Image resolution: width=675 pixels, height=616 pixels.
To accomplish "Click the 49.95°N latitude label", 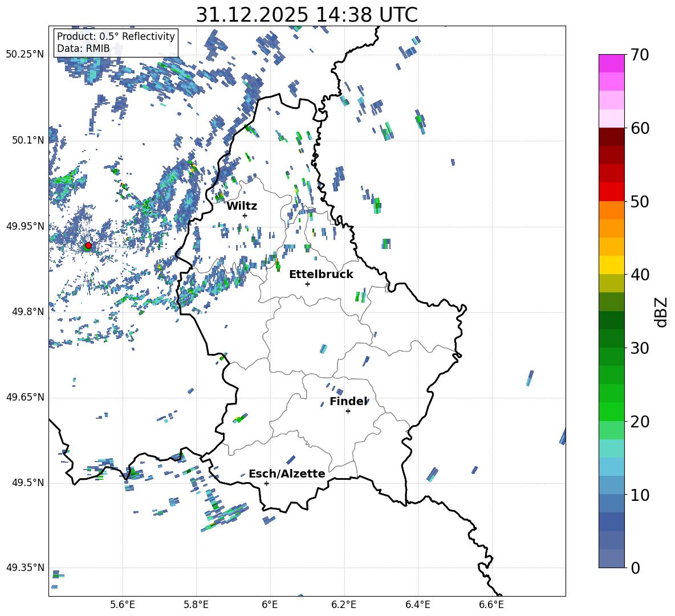I will (x=25, y=226).
